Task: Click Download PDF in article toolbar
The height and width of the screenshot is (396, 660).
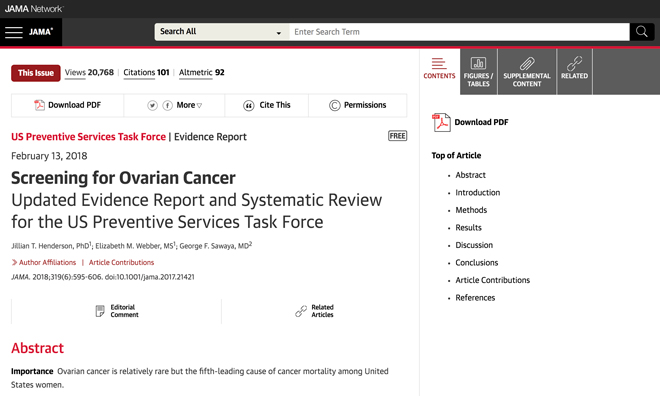Action: click(67, 105)
